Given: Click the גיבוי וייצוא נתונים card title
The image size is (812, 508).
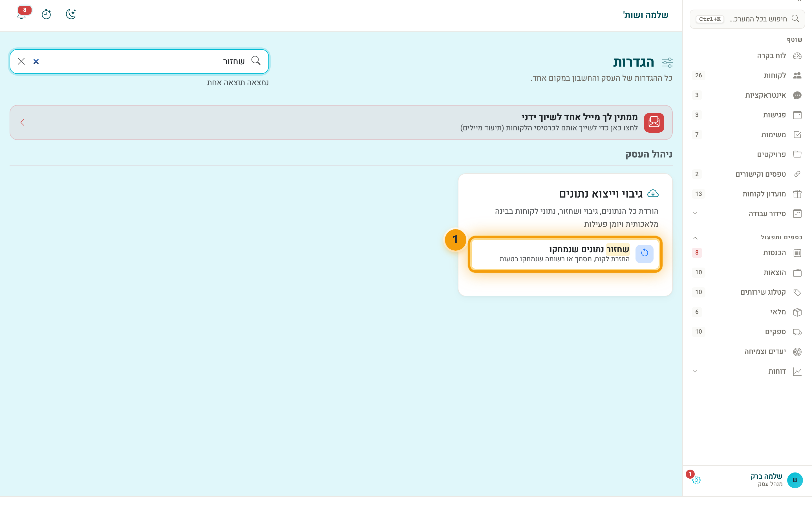Looking at the screenshot, I should pyautogui.click(x=601, y=194).
